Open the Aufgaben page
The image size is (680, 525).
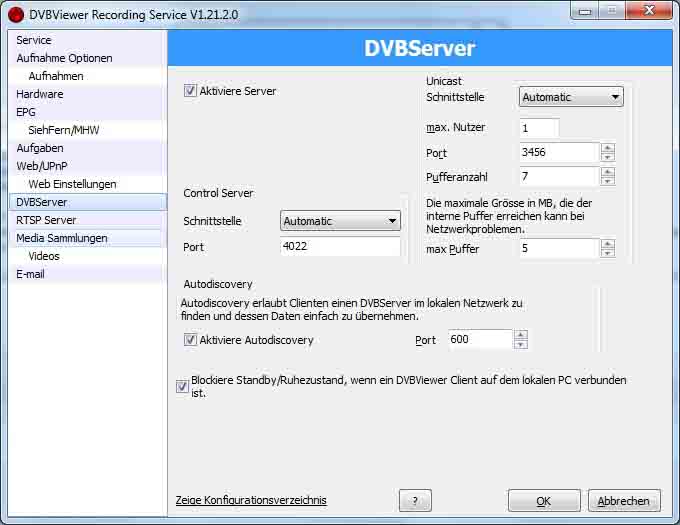click(87, 148)
